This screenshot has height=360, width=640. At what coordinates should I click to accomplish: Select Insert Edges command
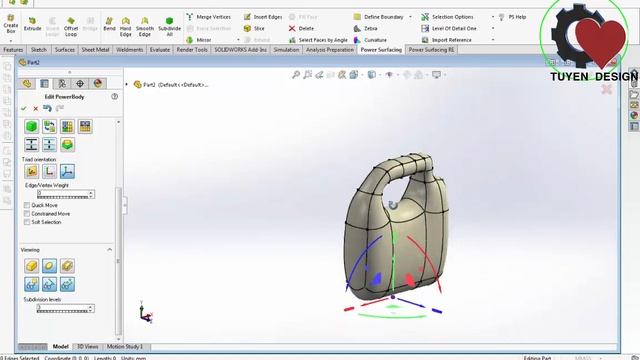[x=263, y=17]
